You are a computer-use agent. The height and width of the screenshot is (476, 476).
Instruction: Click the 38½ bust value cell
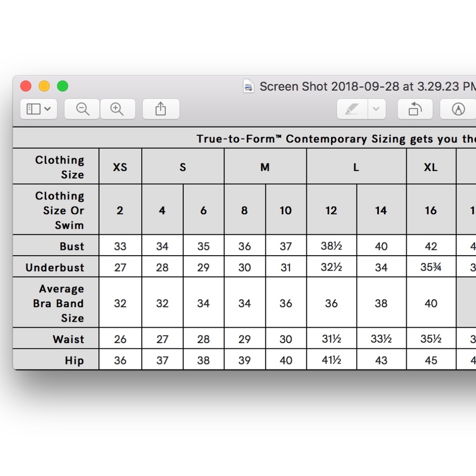point(331,246)
